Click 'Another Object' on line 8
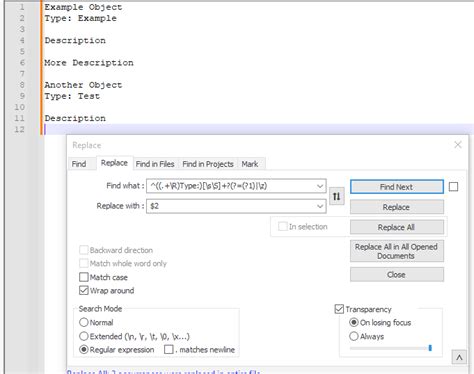Viewport: 474px width, 374px height. click(83, 85)
